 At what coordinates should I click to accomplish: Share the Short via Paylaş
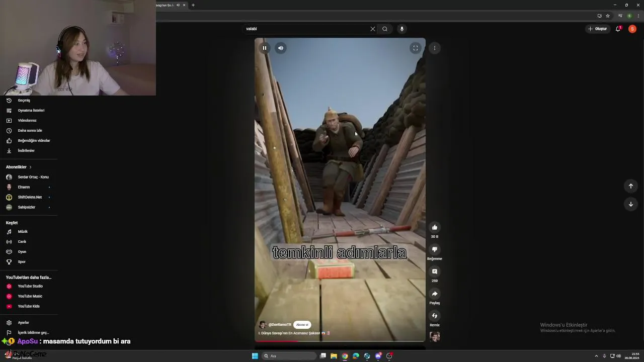[435, 294]
